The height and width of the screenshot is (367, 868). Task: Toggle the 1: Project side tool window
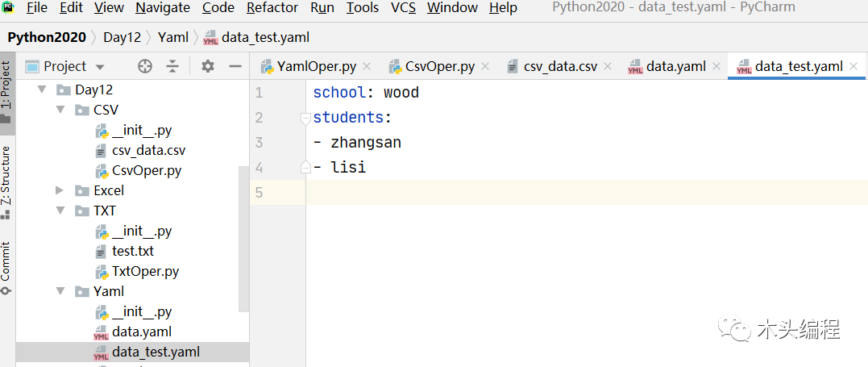6,93
